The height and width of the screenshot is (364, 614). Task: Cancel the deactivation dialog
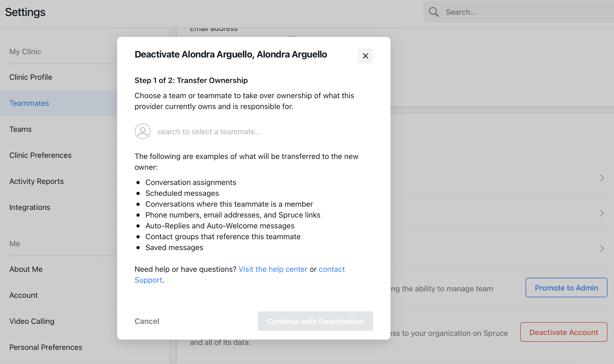[x=147, y=321]
